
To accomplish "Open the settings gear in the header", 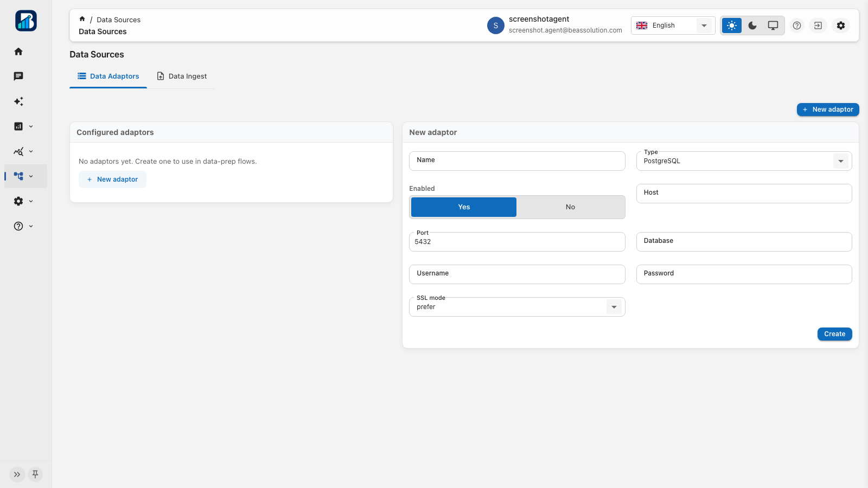I will click(841, 25).
